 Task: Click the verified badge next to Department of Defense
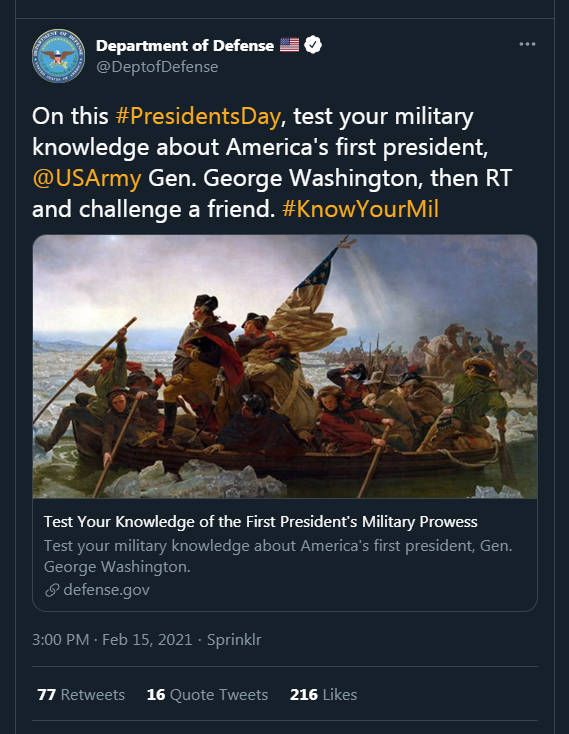313,45
